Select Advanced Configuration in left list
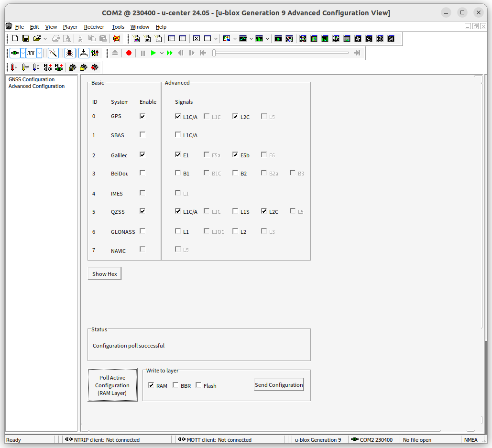Image resolution: width=492 pixels, height=448 pixels. [36, 86]
